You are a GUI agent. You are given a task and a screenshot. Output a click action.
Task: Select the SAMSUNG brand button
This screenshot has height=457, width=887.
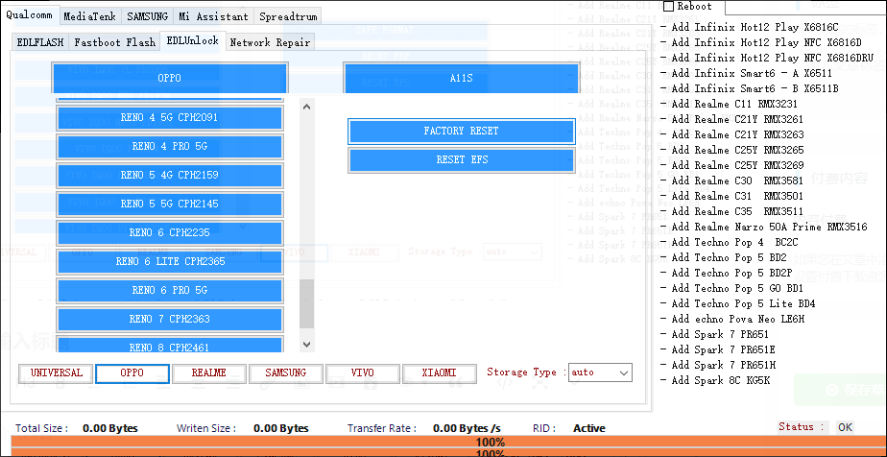[x=286, y=373]
